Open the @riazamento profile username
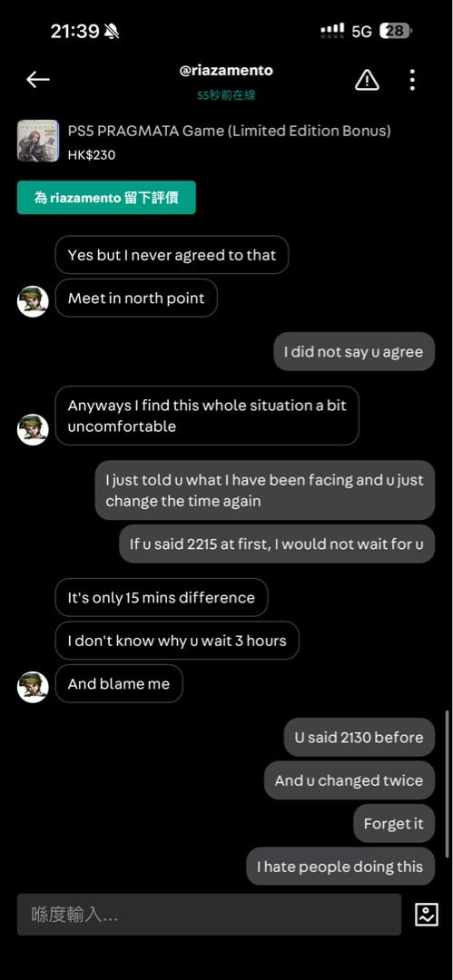The width and height of the screenshot is (453, 980). pyautogui.click(x=226, y=71)
